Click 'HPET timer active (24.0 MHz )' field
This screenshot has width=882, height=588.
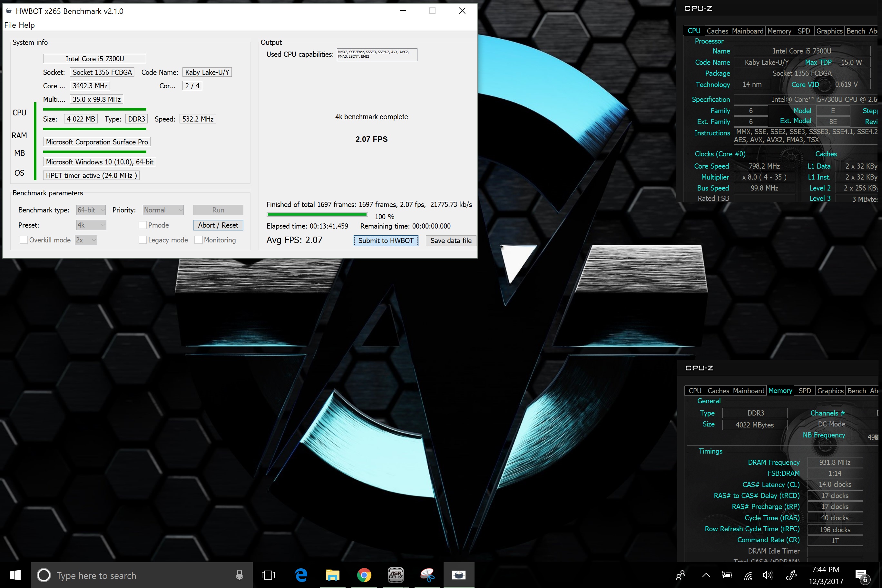click(91, 175)
